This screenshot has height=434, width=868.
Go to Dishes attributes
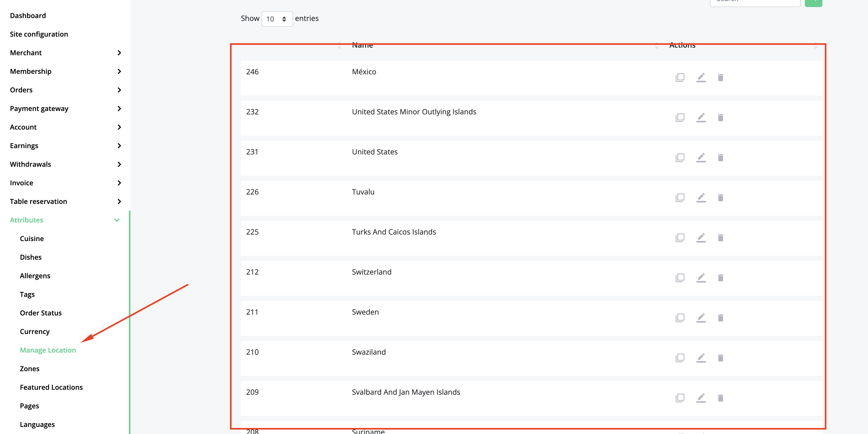(x=31, y=257)
